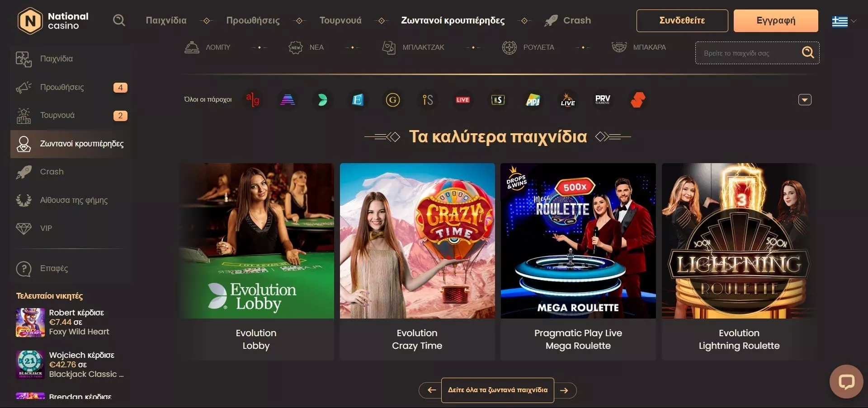Click the left arrow carousel button

[x=430, y=390]
